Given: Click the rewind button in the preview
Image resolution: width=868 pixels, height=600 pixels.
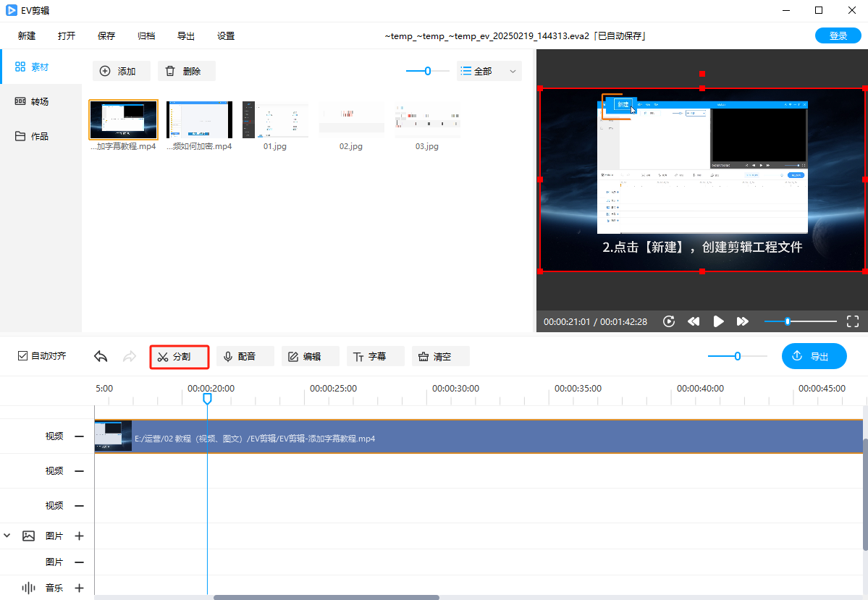Looking at the screenshot, I should coord(694,321).
